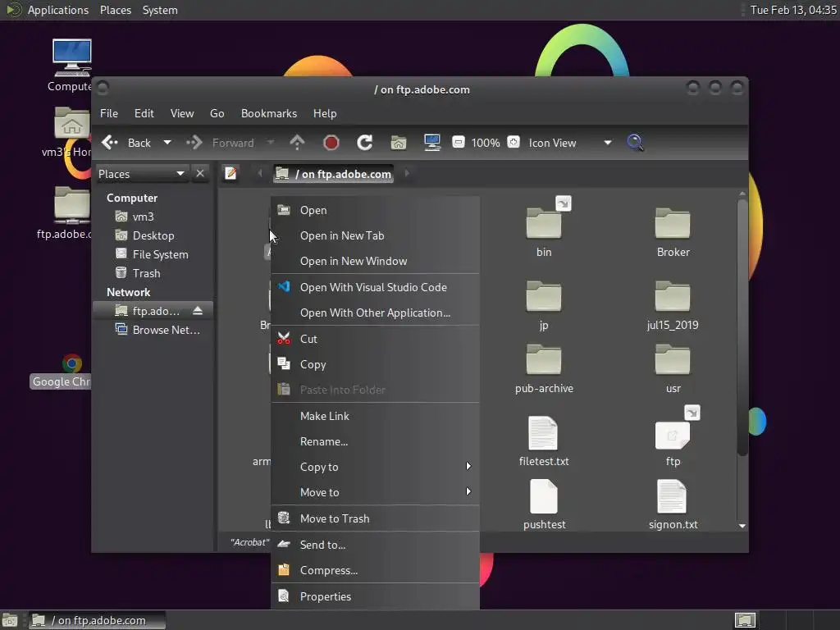Toggle the text location edit icon
Screen dimensions: 840x630
231,174
